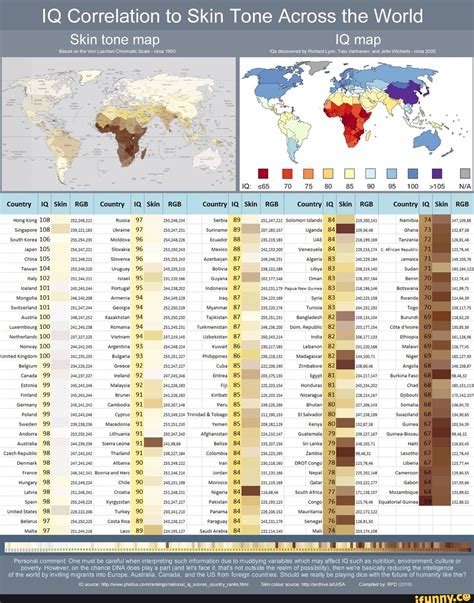Select the 'Uganda' country cell
This screenshot has height=603, width=474.
314,230
